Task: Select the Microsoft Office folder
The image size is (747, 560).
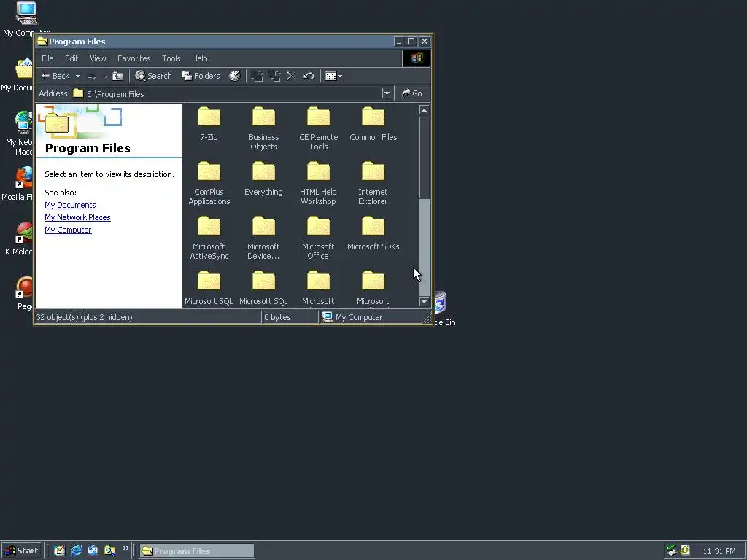Action: 318,238
